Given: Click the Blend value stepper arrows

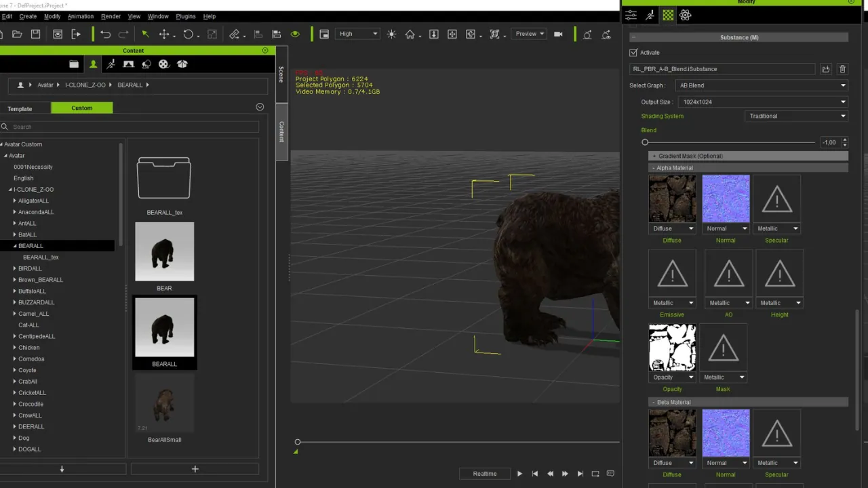Looking at the screenshot, I should click(844, 142).
